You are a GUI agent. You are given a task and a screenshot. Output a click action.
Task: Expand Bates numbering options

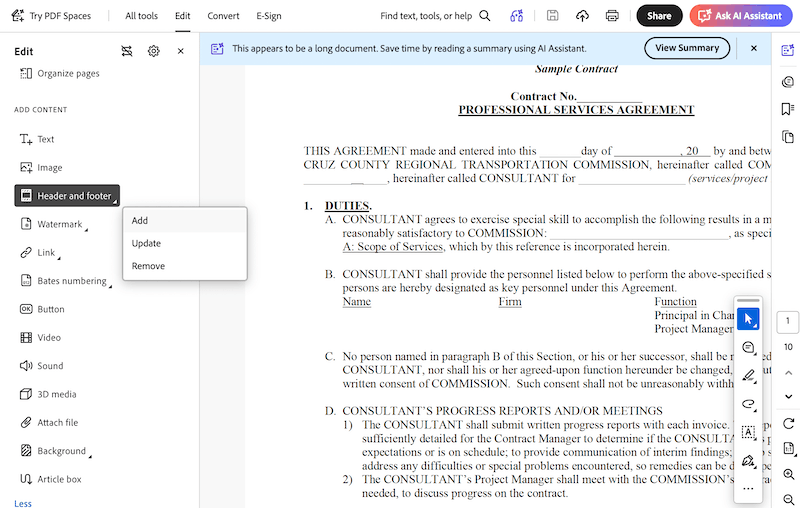pos(65,281)
